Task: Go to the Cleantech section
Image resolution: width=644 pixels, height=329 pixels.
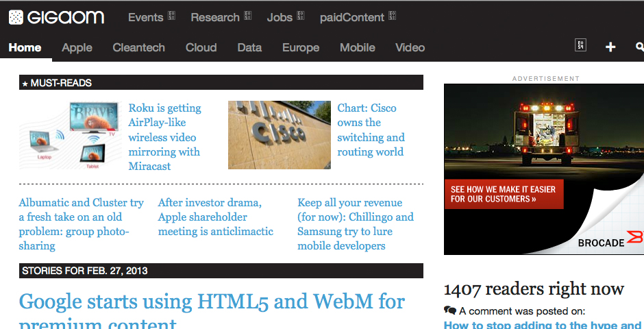Action: click(139, 48)
